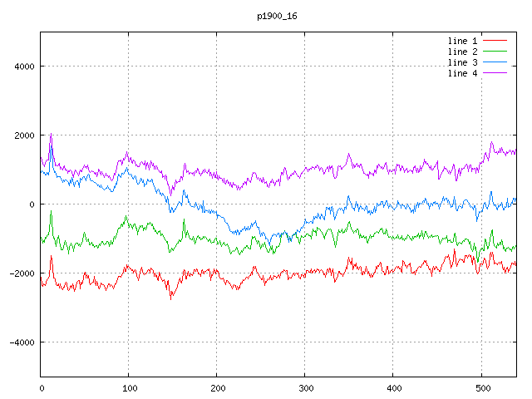The width and height of the screenshot is (532, 399).
Task: Click the -4000 y-axis tick label
Action: click(21, 342)
